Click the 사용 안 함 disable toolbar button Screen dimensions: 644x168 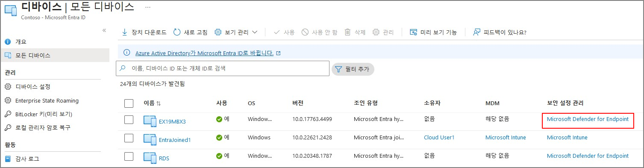coord(319,32)
